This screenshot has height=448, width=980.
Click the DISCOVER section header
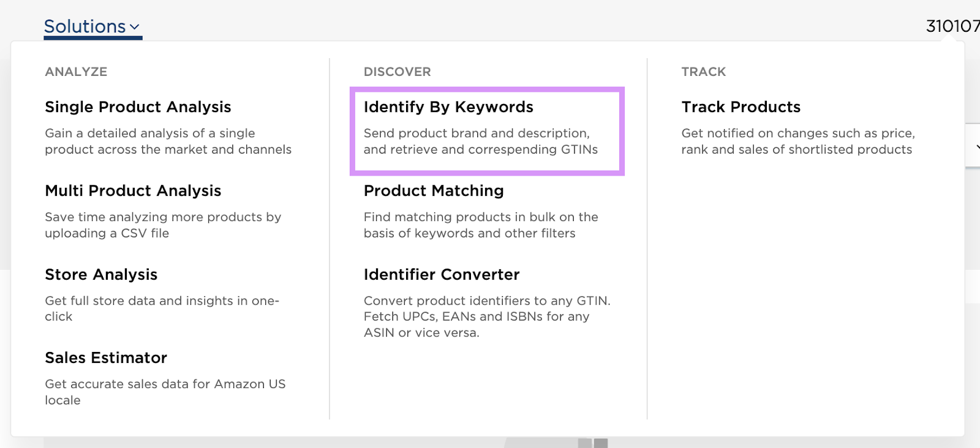coord(397,72)
